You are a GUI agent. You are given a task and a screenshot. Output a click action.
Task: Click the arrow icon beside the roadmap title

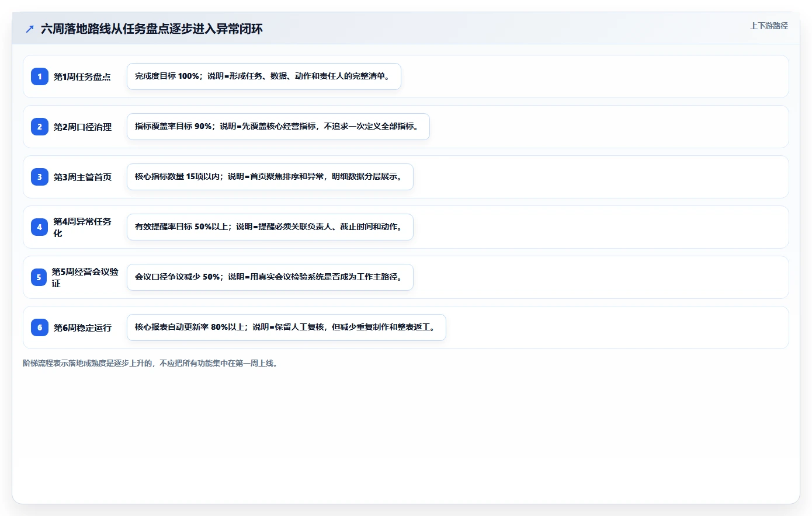pyautogui.click(x=29, y=29)
